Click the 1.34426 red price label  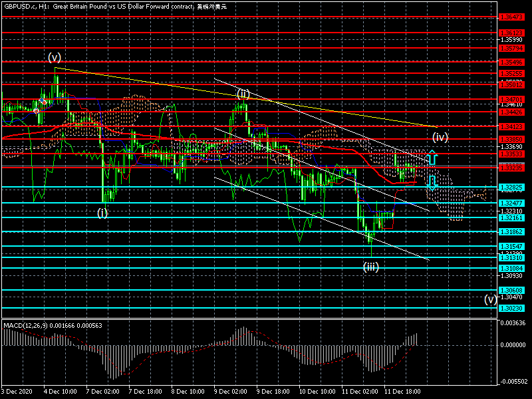pyautogui.click(x=511, y=112)
